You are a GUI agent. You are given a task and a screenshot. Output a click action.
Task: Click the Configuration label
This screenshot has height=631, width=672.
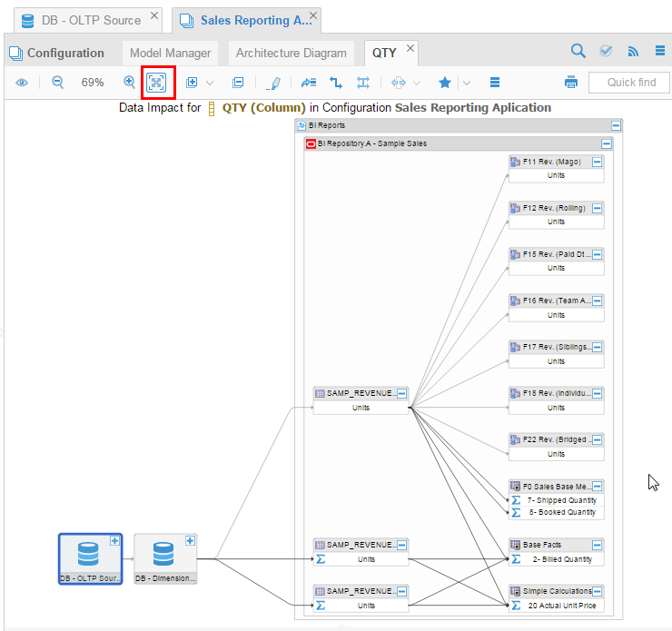coord(65,53)
